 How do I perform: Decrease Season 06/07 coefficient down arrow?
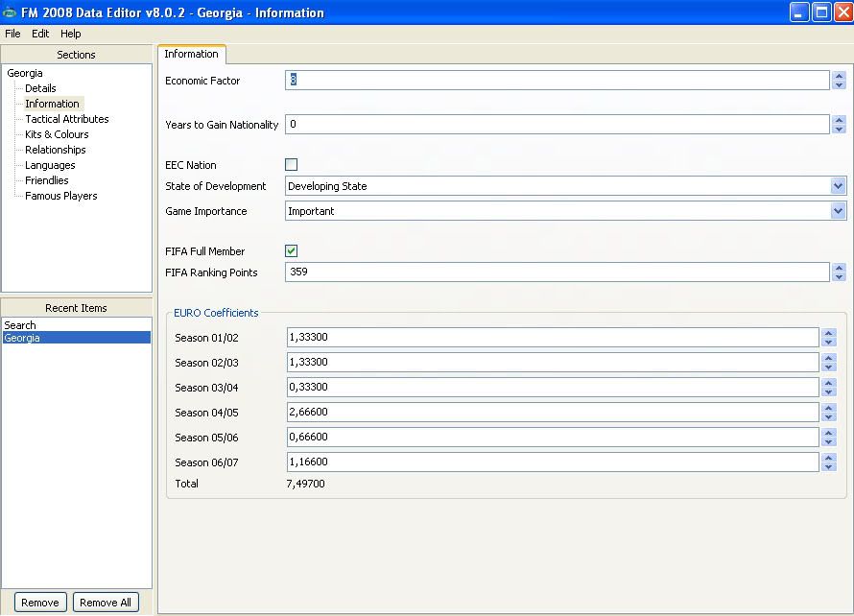point(828,466)
